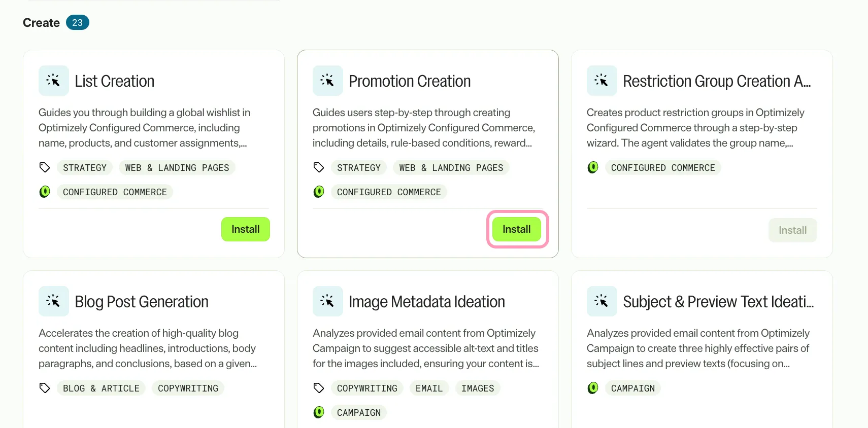Select the BLOG & ARTICLE tag
Image resolution: width=868 pixels, height=428 pixels.
(x=101, y=388)
